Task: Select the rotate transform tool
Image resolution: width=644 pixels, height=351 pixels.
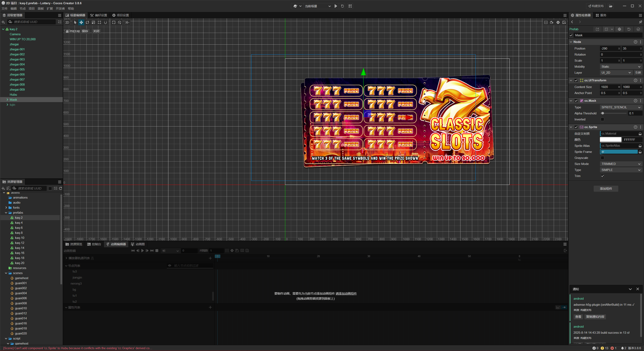Action: (x=87, y=22)
